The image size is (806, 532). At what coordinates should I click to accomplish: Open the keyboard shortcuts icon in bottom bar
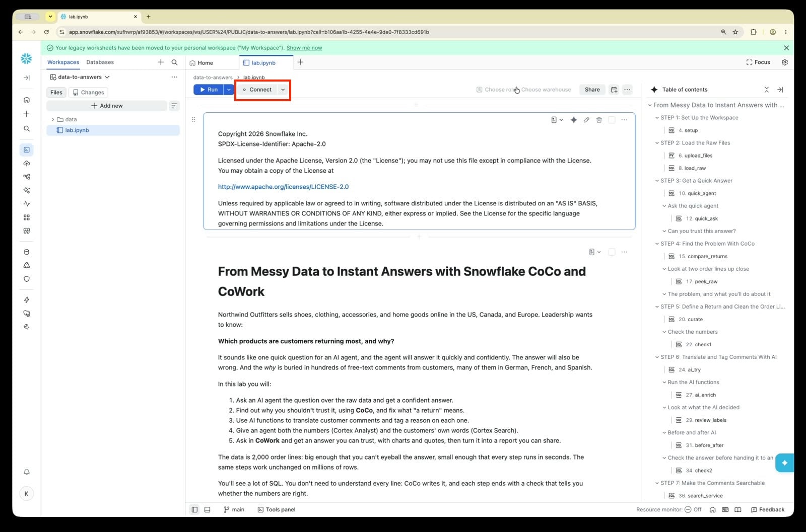725,509
